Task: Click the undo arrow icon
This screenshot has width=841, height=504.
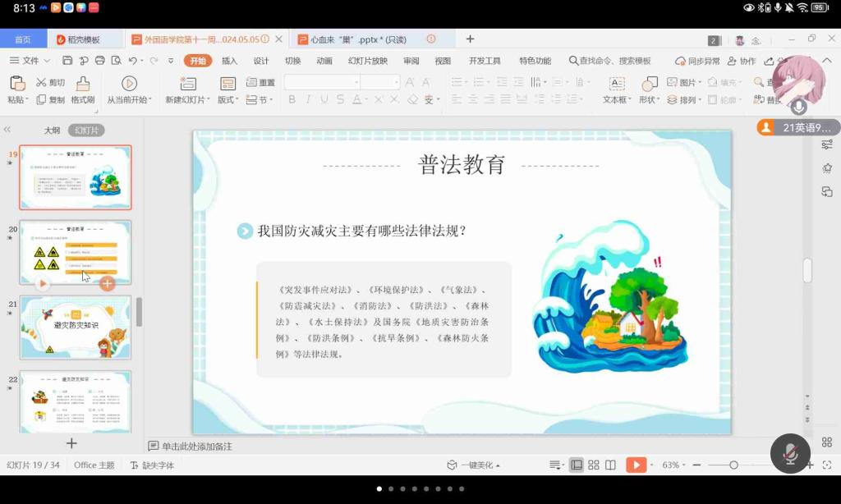Action: 132,61
